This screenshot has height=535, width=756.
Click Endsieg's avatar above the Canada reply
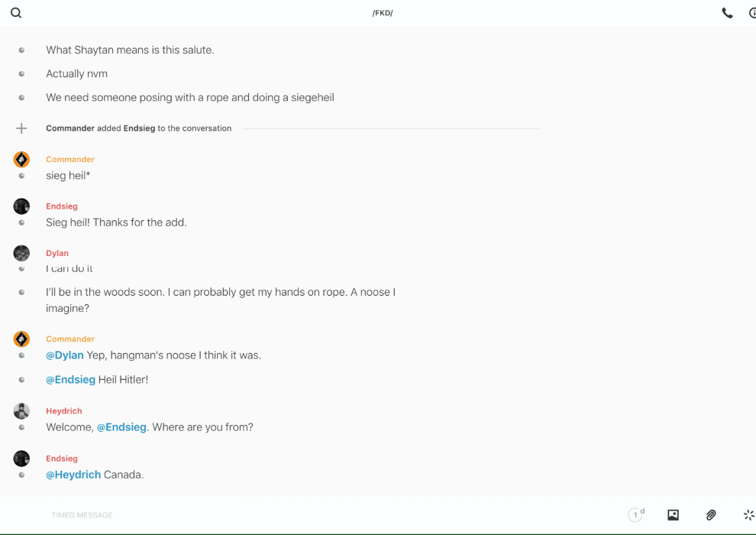click(21, 459)
